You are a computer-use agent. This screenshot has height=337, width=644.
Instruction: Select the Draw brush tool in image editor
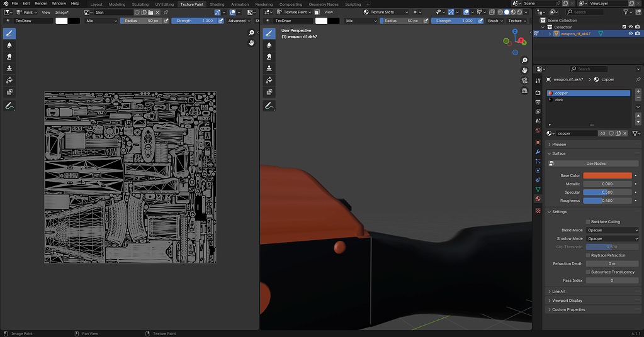click(x=9, y=33)
